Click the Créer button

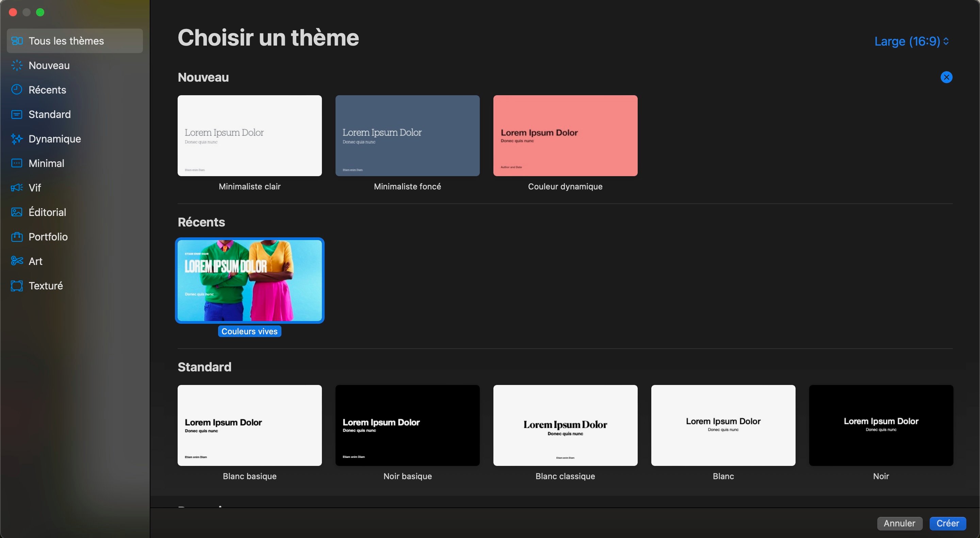pos(947,523)
